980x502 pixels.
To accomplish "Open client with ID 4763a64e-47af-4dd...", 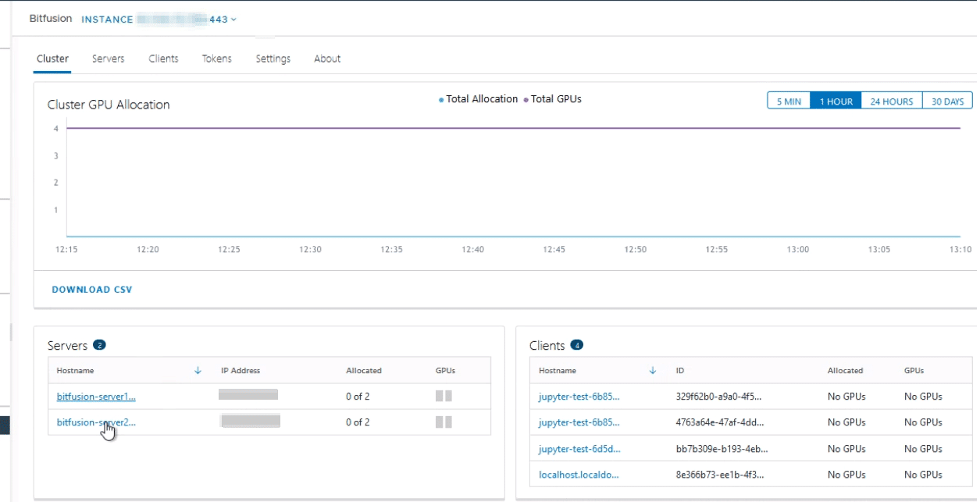I will point(579,422).
